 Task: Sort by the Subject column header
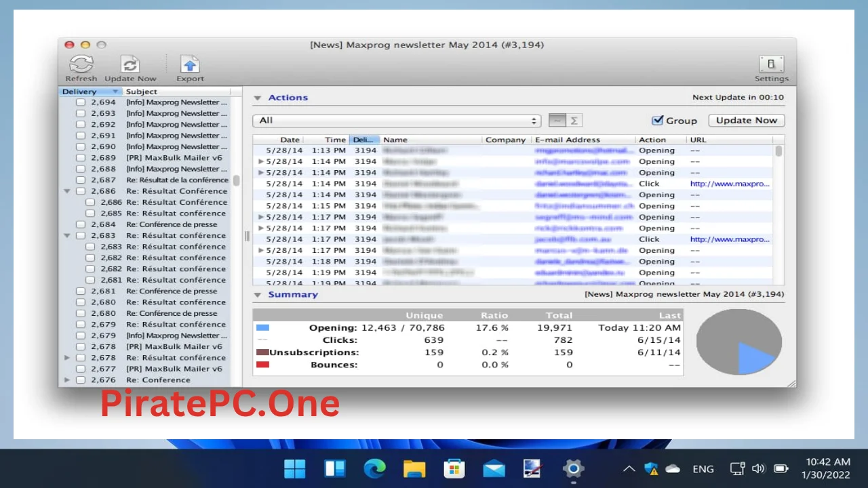176,91
